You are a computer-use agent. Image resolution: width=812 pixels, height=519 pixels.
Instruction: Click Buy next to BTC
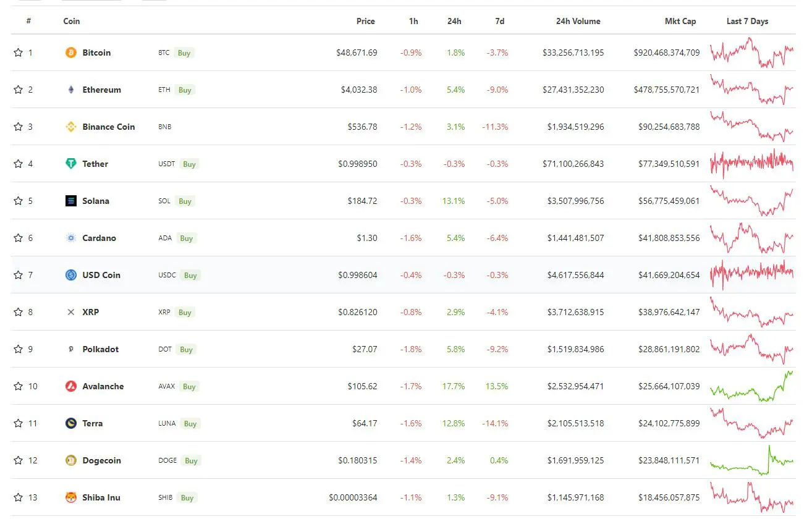click(184, 53)
